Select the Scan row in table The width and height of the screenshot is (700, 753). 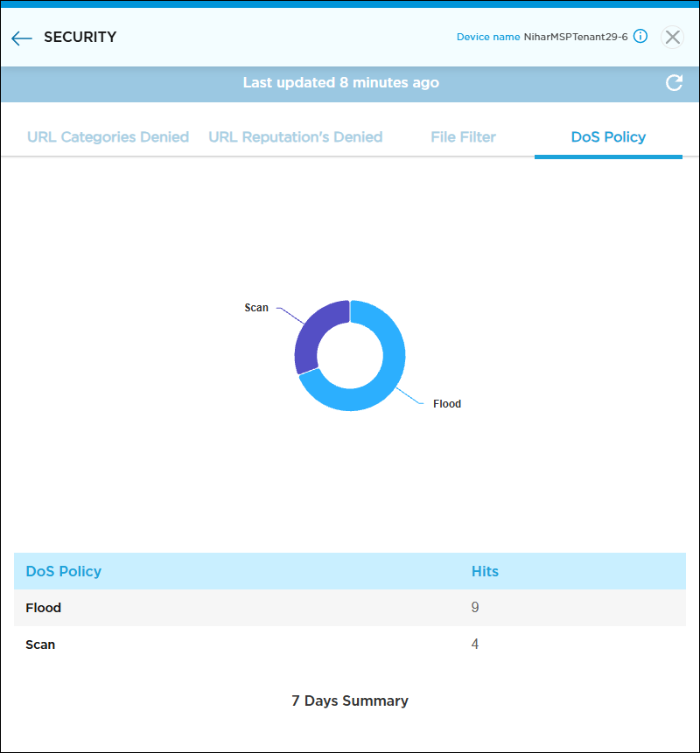(40, 645)
